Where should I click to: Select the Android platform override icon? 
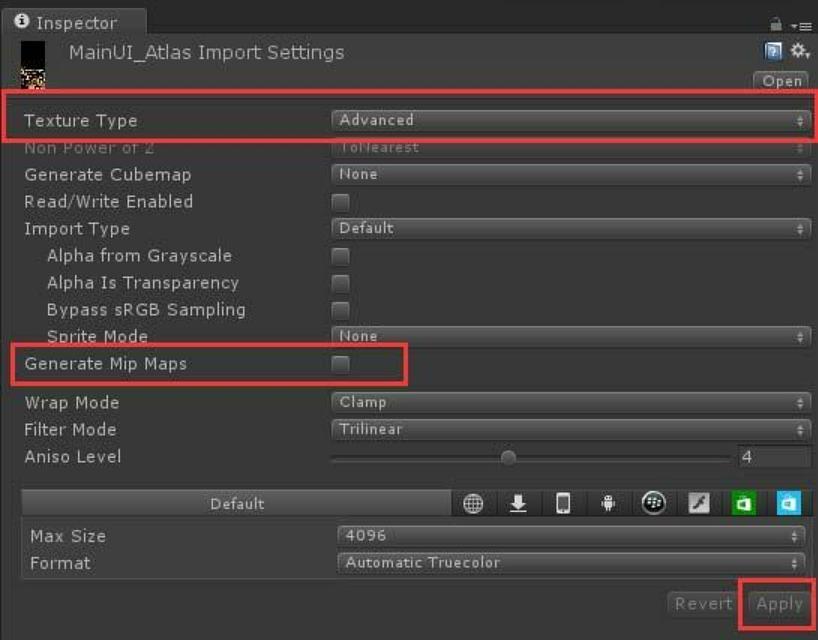point(608,504)
